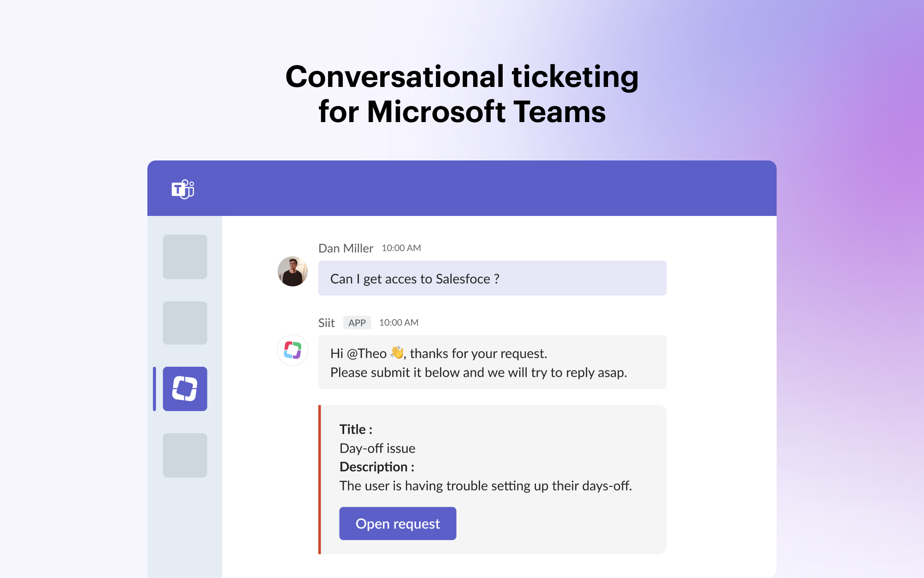Click the bottom gray sidebar icon
Image resolution: width=924 pixels, height=578 pixels.
coord(184,455)
